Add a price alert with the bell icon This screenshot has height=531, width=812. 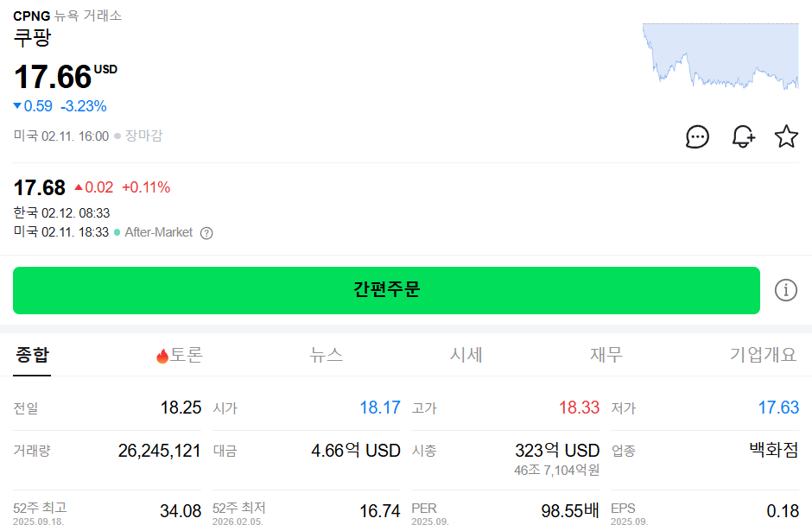click(743, 136)
